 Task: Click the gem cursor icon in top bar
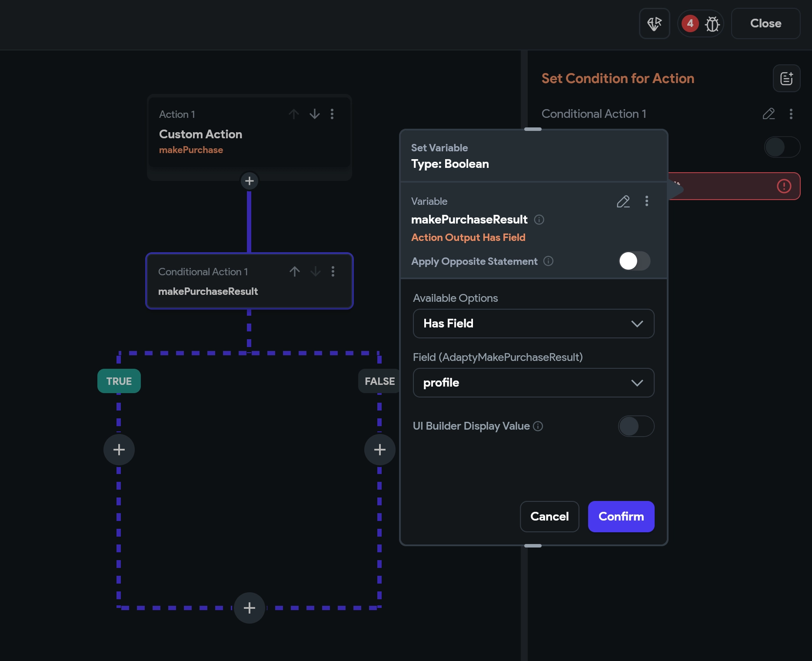[x=654, y=24]
